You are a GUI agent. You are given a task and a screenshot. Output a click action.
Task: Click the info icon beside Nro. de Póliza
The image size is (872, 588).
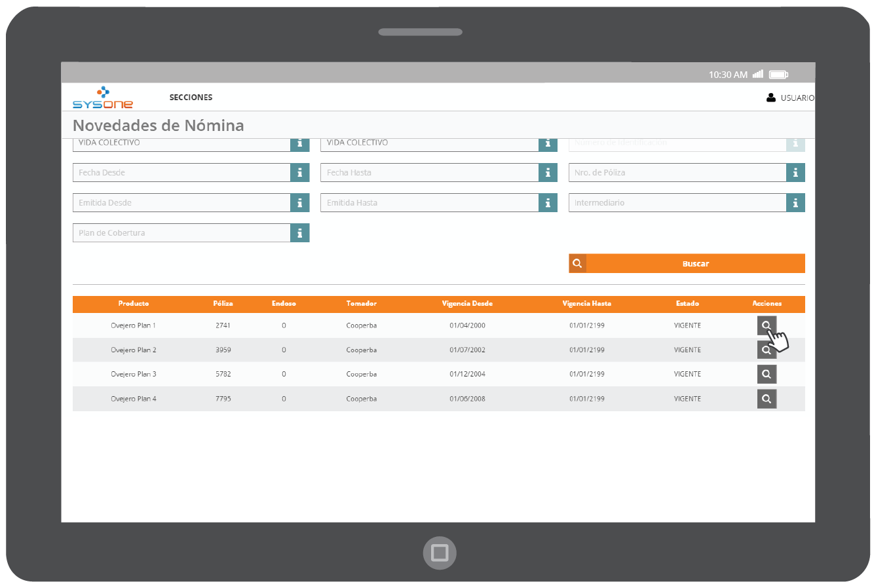tap(795, 173)
